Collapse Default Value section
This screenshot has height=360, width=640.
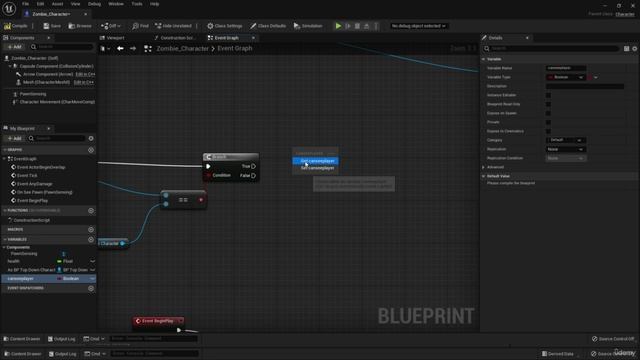pyautogui.click(x=484, y=176)
